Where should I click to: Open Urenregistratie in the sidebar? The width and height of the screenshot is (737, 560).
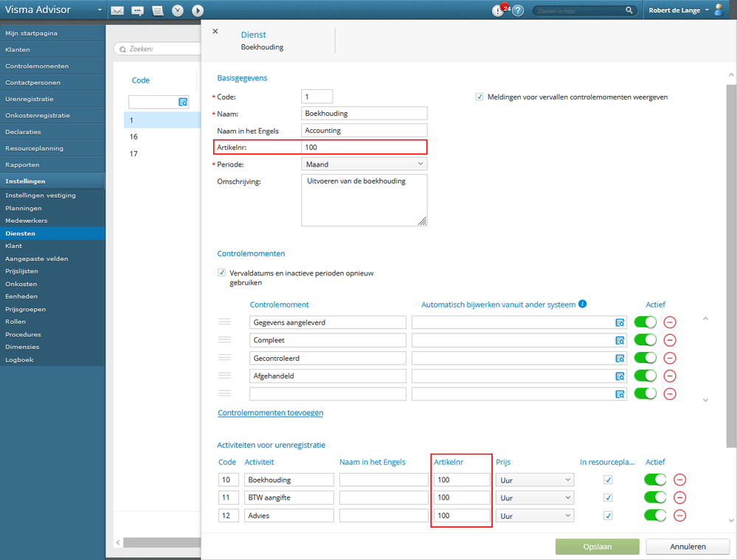[52, 99]
